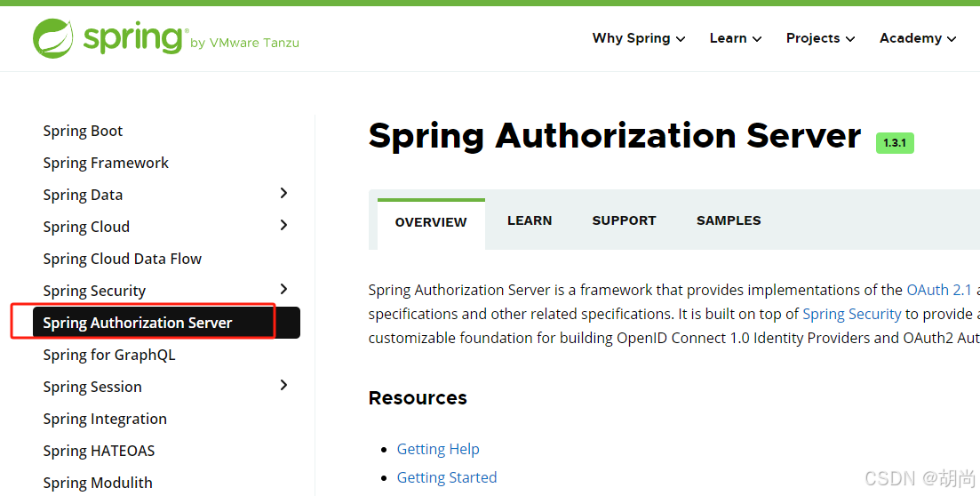Open Spring Cloud Data Flow project
Screen dimensions: 980x496
[123, 259]
